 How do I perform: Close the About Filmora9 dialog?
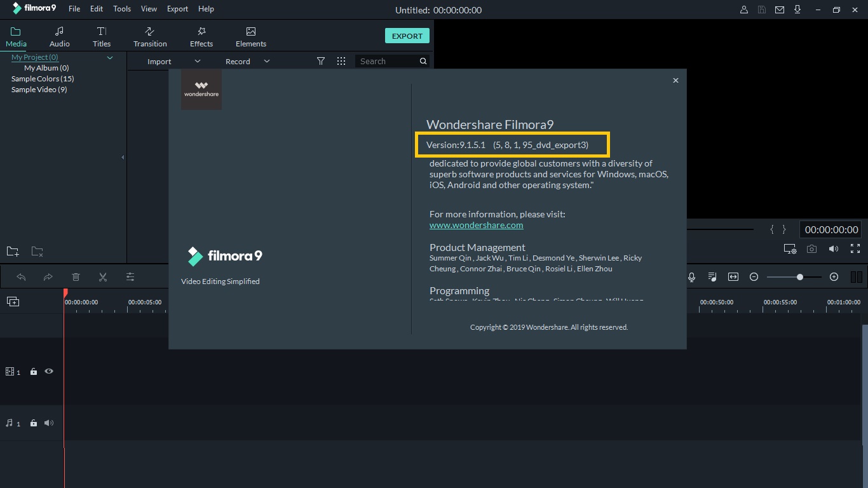(675, 80)
